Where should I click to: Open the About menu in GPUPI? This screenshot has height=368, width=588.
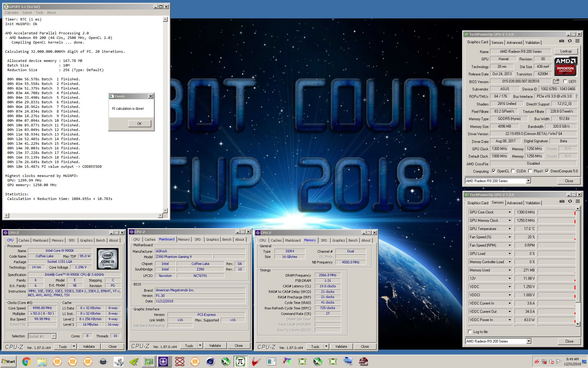pyautogui.click(x=51, y=13)
